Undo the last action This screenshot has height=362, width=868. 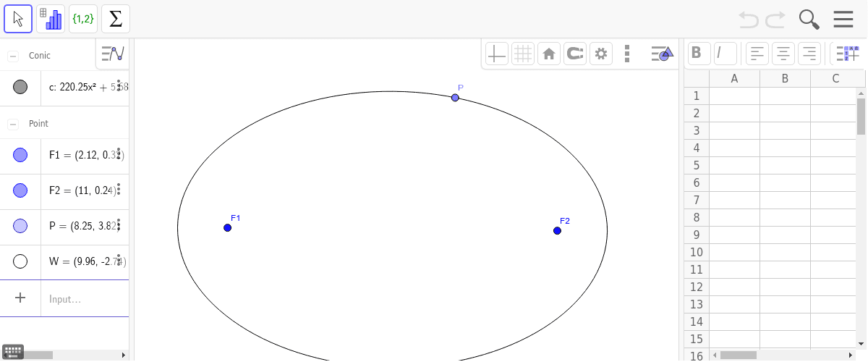pyautogui.click(x=749, y=20)
